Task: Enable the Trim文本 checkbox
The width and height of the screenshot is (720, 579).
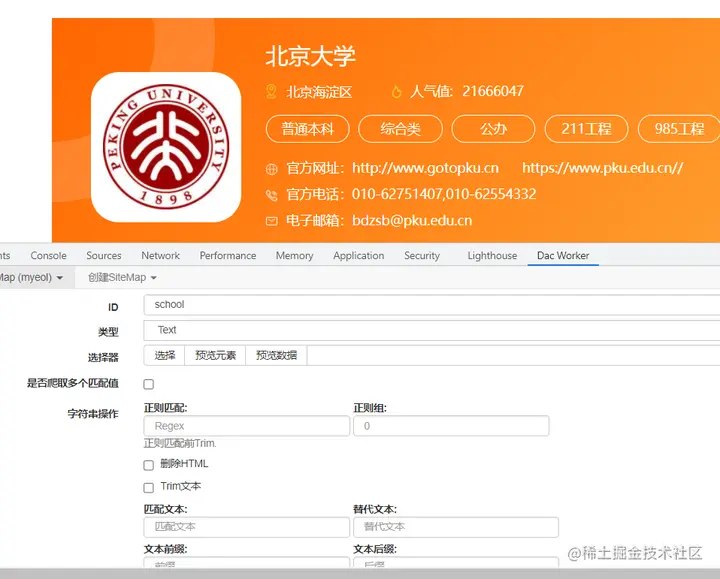Action: coord(148,488)
